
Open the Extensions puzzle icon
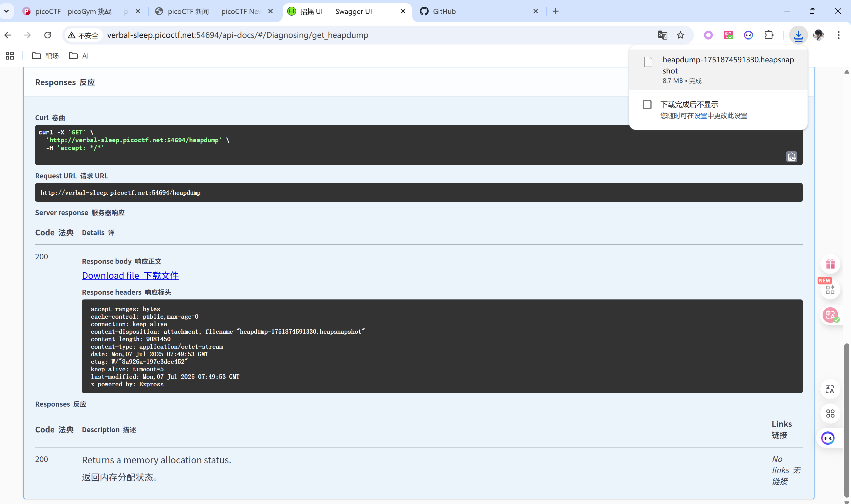(769, 35)
